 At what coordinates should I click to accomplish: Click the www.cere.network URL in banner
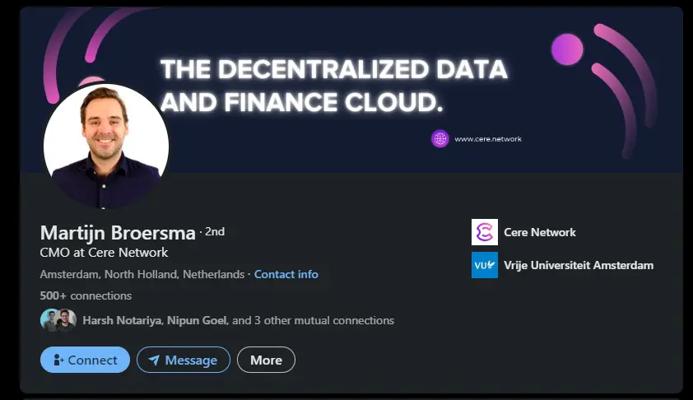(488, 139)
